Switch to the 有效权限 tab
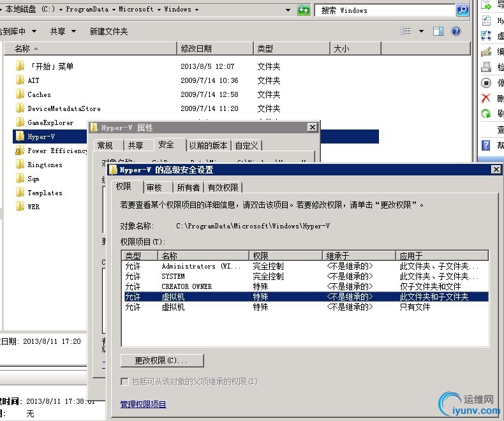The height and width of the screenshot is (421, 504). (x=223, y=188)
